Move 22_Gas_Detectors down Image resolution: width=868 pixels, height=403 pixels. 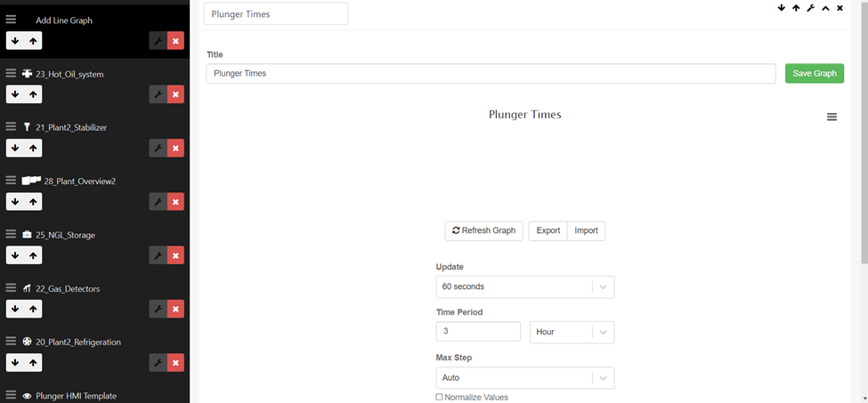(15, 309)
